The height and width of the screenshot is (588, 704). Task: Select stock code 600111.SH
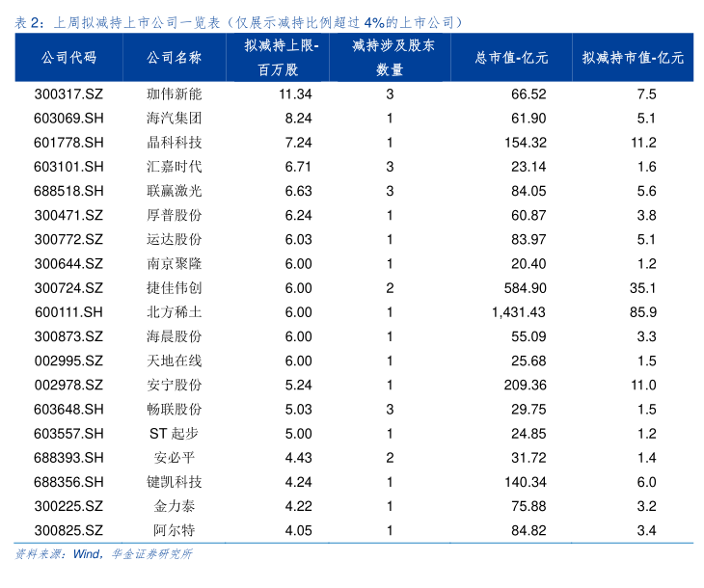pyautogui.click(x=68, y=312)
